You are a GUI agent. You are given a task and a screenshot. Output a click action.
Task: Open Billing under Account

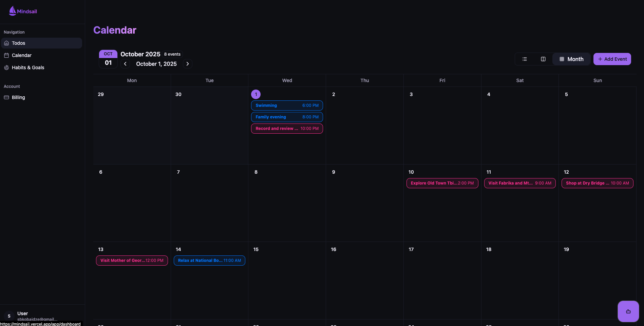pos(41,97)
